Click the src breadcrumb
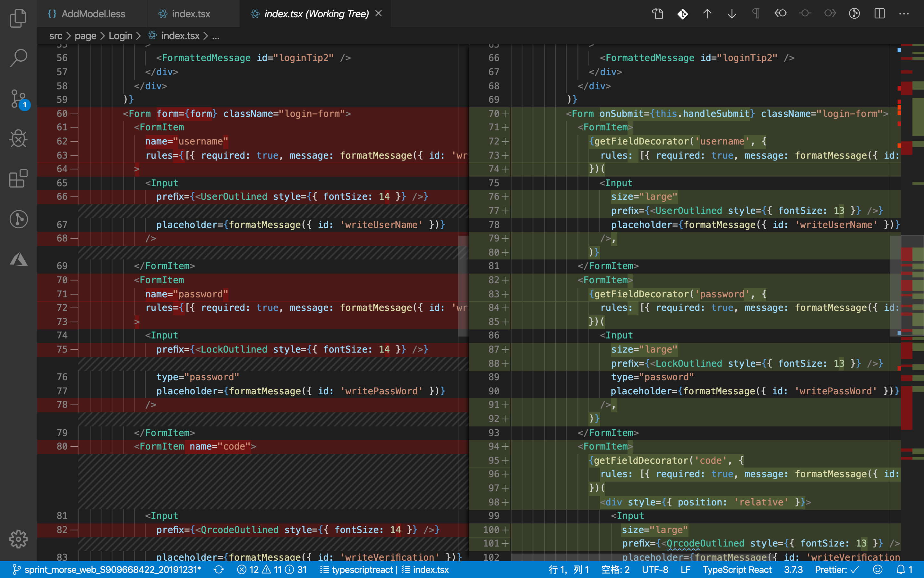 [56, 36]
